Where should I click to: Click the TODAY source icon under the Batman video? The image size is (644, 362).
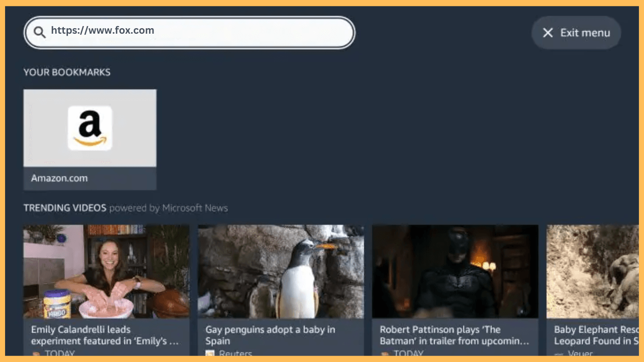pos(384,353)
